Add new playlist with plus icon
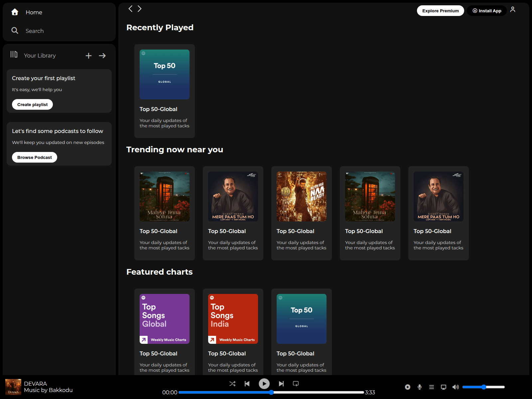 pos(88,56)
